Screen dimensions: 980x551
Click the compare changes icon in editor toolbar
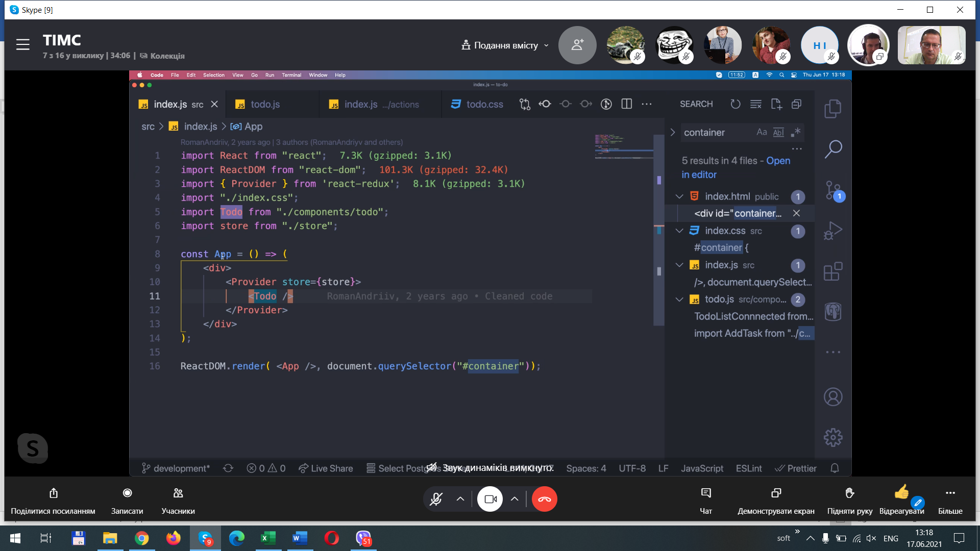pos(524,104)
